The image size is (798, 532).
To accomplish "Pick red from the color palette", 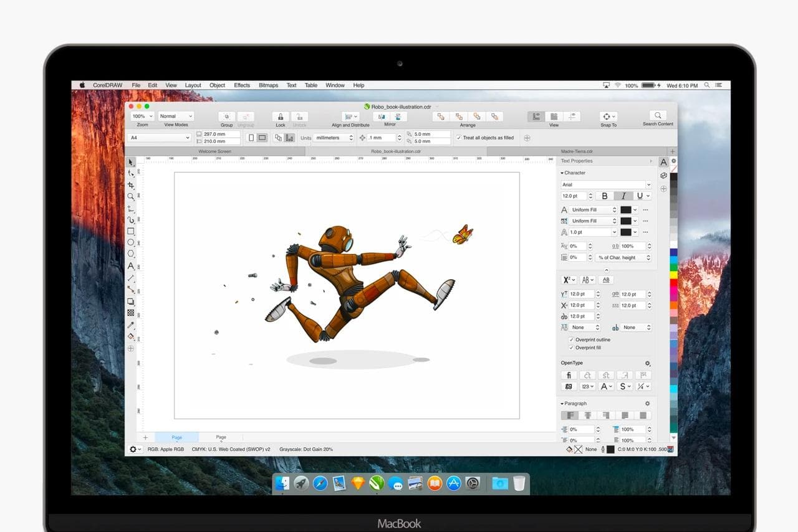I will pos(672,283).
